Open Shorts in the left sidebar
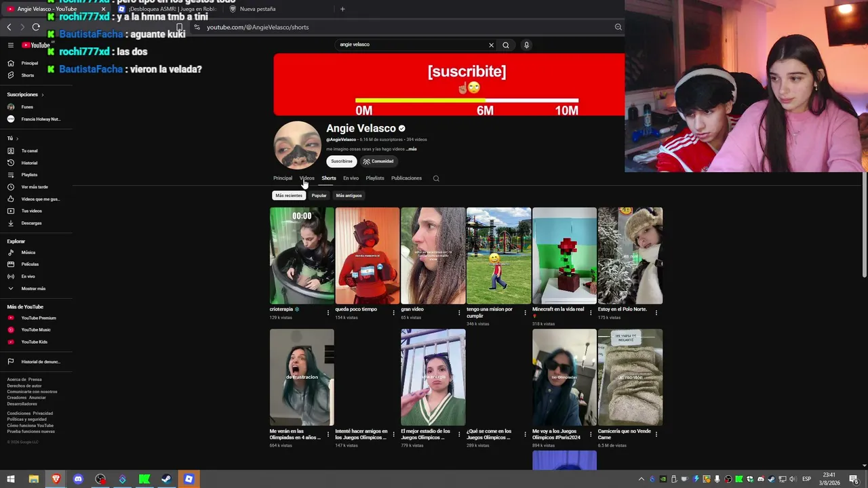This screenshot has width=868, height=488. tap(27, 75)
